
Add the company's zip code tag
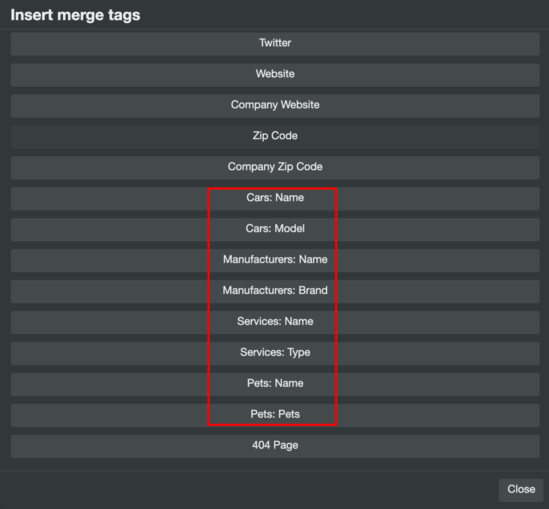[275, 167]
